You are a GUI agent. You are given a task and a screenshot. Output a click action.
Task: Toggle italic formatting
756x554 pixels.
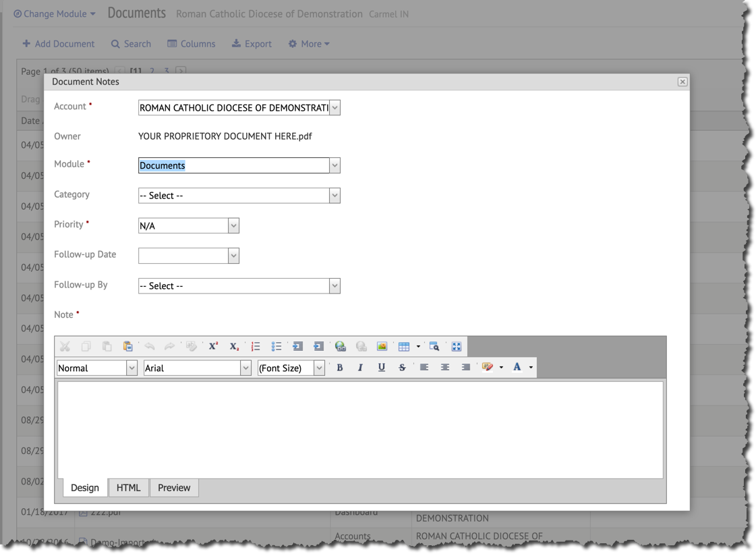(360, 368)
